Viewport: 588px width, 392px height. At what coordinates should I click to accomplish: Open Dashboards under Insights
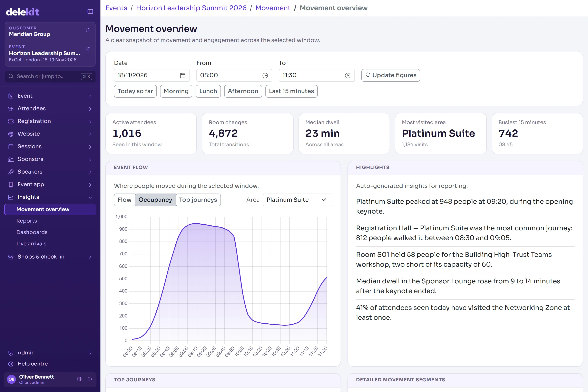click(x=32, y=232)
